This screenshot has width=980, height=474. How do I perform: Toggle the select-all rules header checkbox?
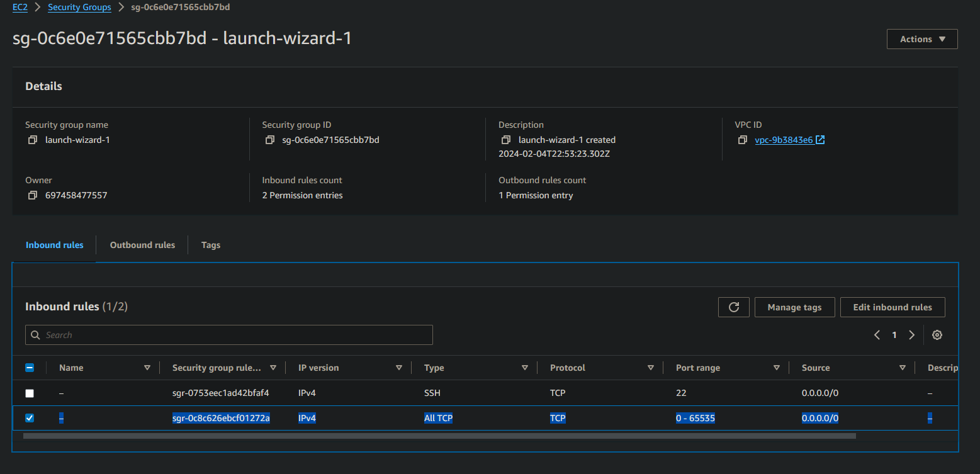coord(30,368)
